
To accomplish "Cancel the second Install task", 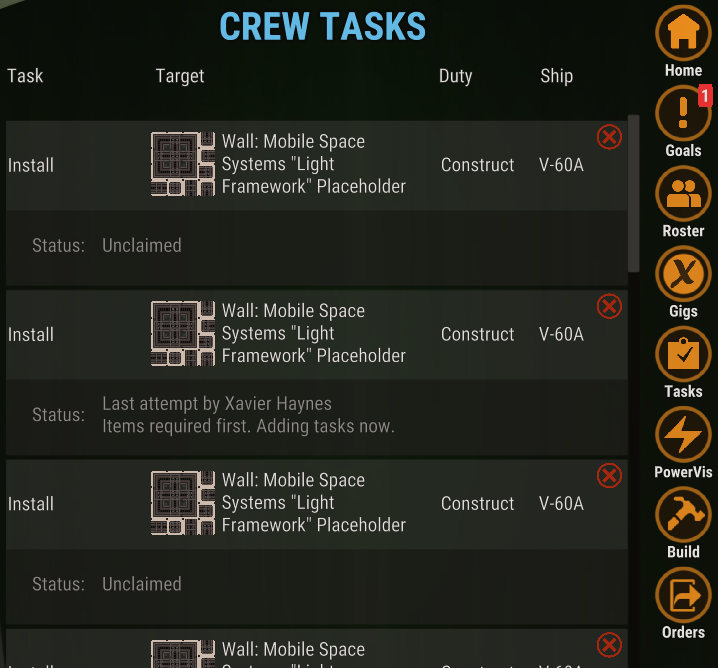I will pos(609,306).
